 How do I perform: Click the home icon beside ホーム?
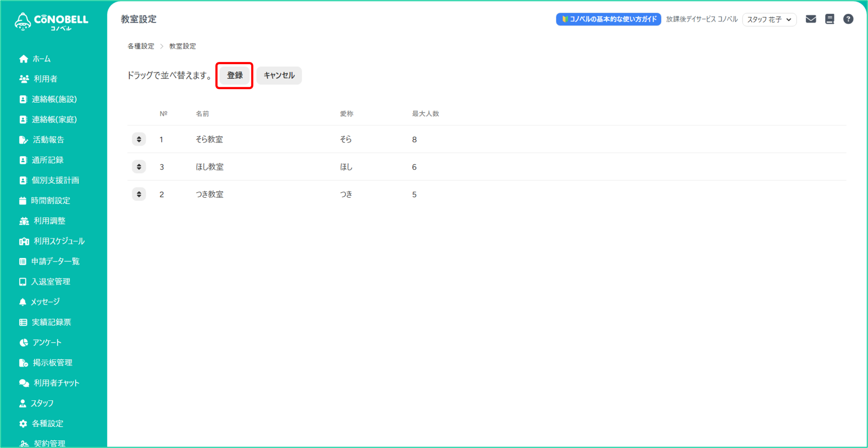pyautogui.click(x=23, y=59)
